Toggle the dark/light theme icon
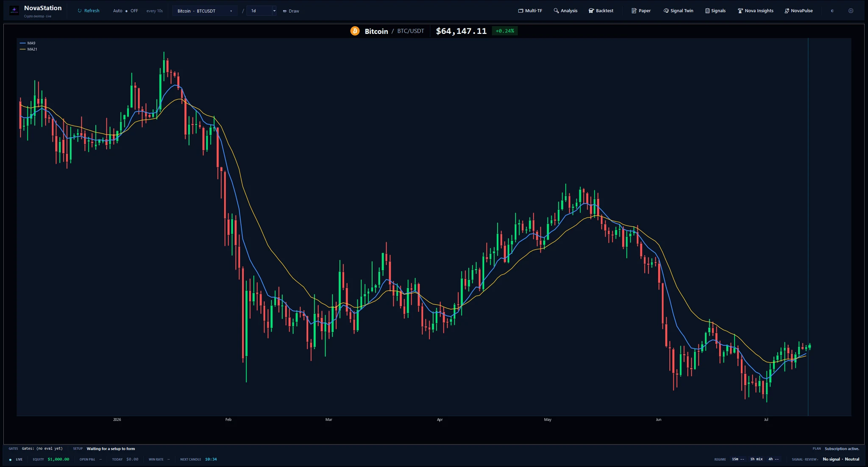Screen dimensions: 868x467 [832, 11]
